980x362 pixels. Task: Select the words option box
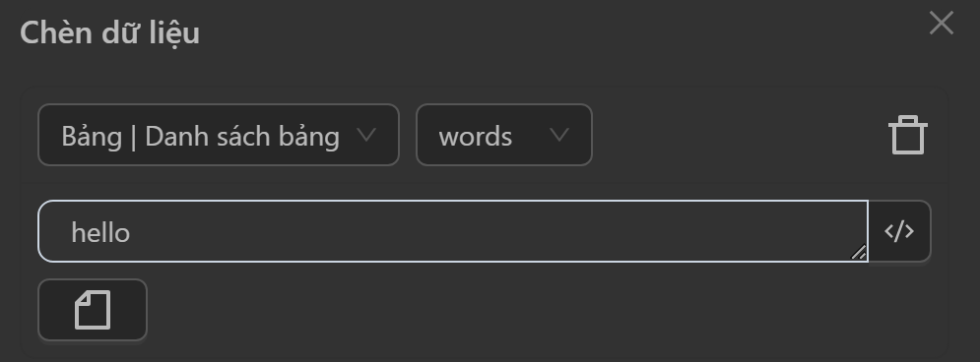pyautogui.click(x=503, y=135)
